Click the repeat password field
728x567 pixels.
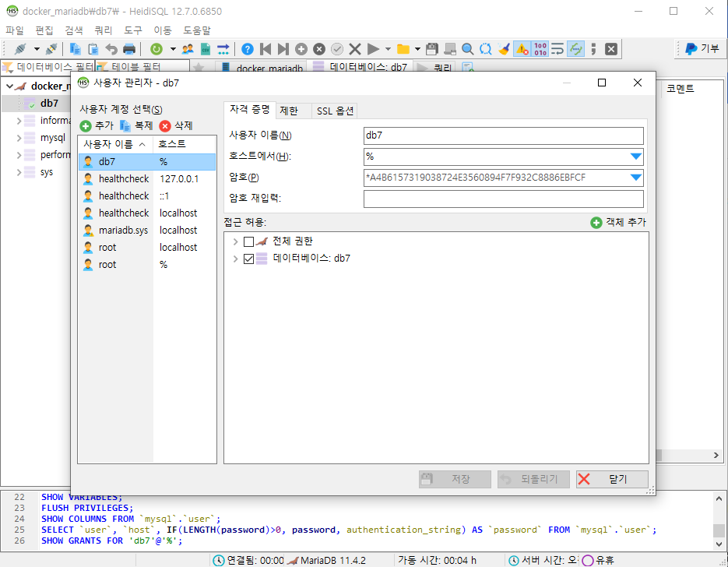point(503,199)
